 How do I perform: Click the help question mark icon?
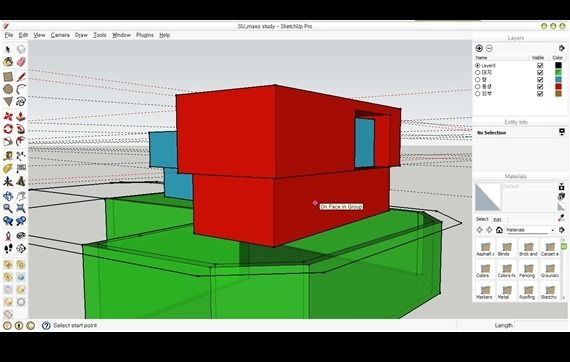coord(46,325)
